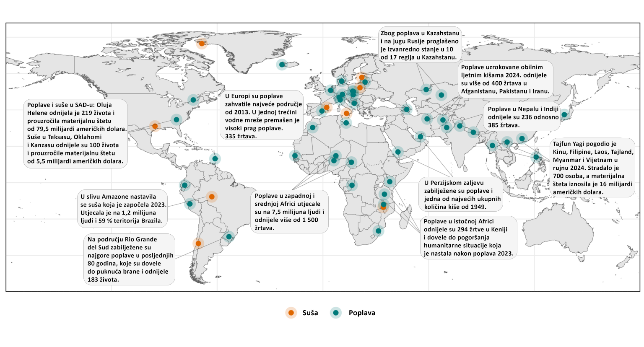Viewport: 644px width, 347px height.
Task: Click the orange drought marker in Greenland
Action: pos(202,43)
